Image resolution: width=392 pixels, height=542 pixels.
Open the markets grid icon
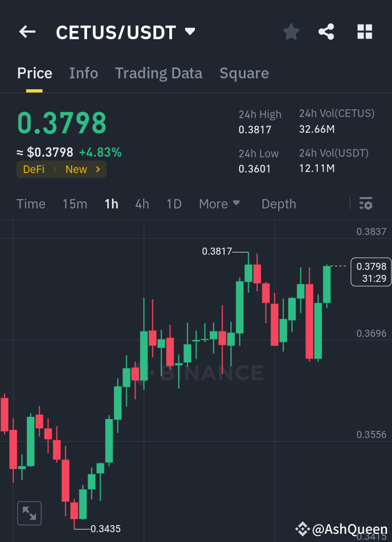(x=364, y=32)
